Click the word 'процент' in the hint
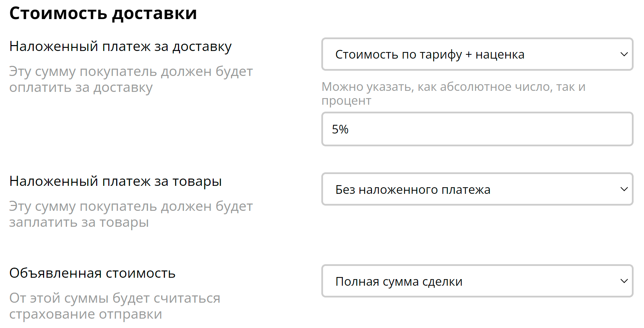This screenshot has height=328, width=644. coord(346,101)
